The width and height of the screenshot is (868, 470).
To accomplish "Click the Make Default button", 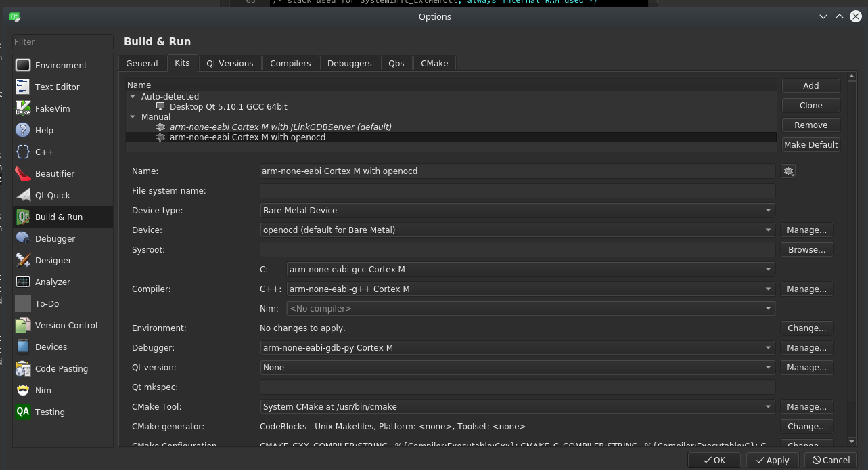I will coord(811,145).
